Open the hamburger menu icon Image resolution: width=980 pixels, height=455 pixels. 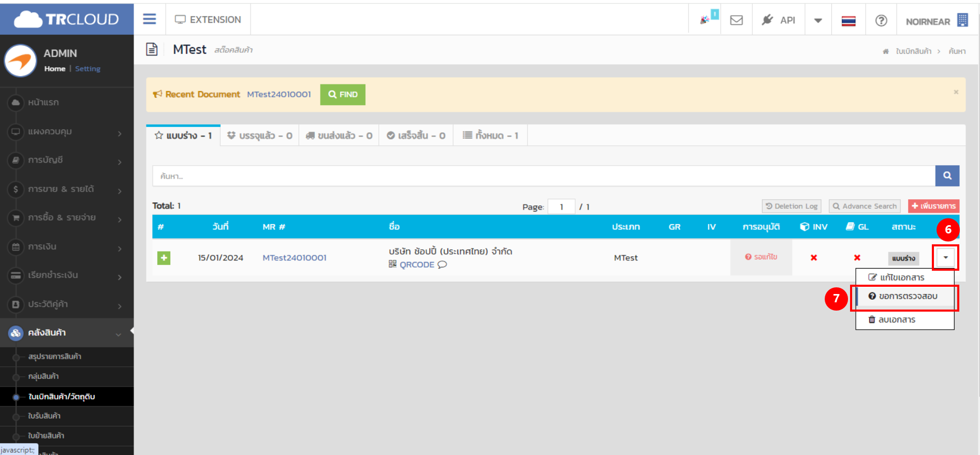pyautogui.click(x=150, y=19)
